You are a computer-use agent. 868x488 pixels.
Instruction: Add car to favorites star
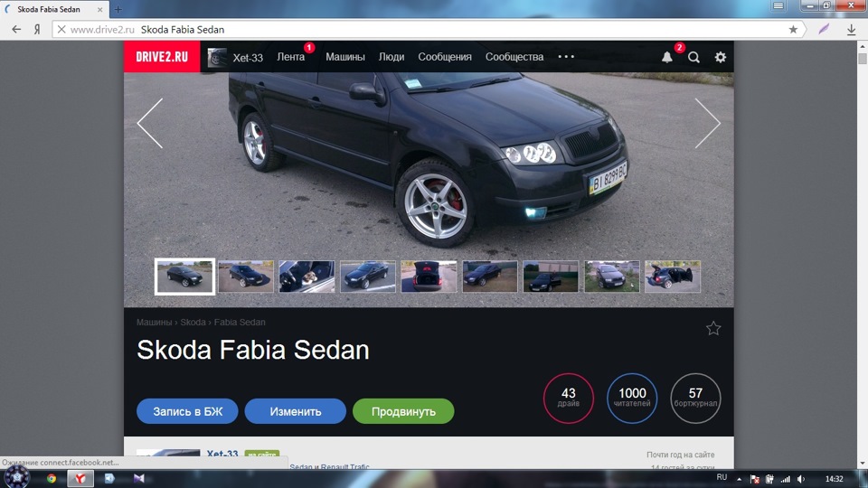click(x=713, y=329)
